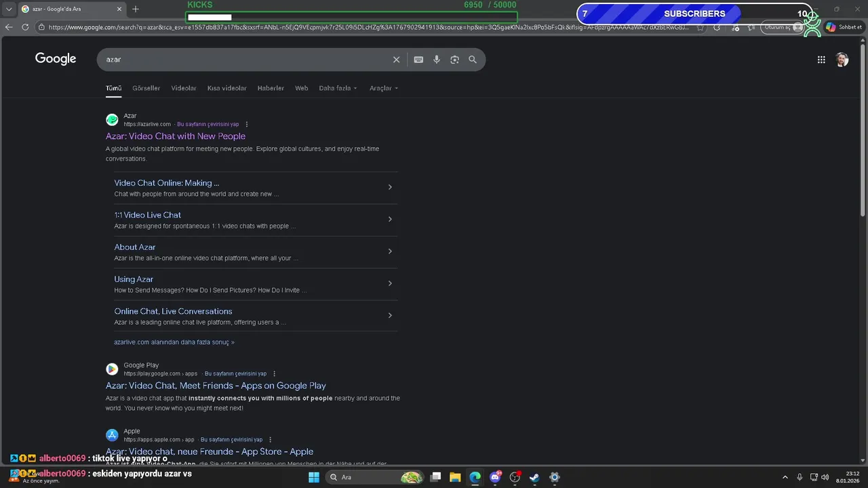Reload the page with the refresh icon
Image resolution: width=868 pixels, height=488 pixels.
click(x=25, y=27)
